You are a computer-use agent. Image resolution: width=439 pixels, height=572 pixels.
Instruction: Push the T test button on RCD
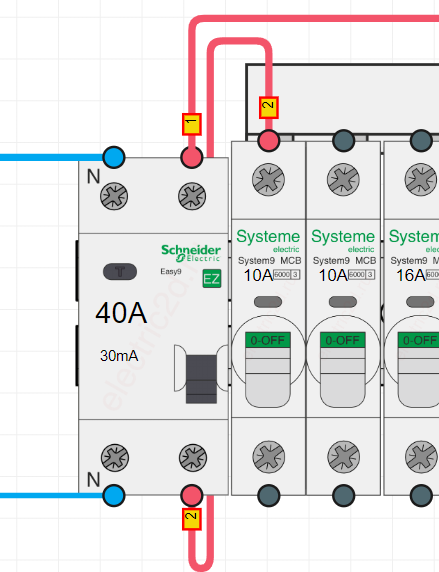120,272
